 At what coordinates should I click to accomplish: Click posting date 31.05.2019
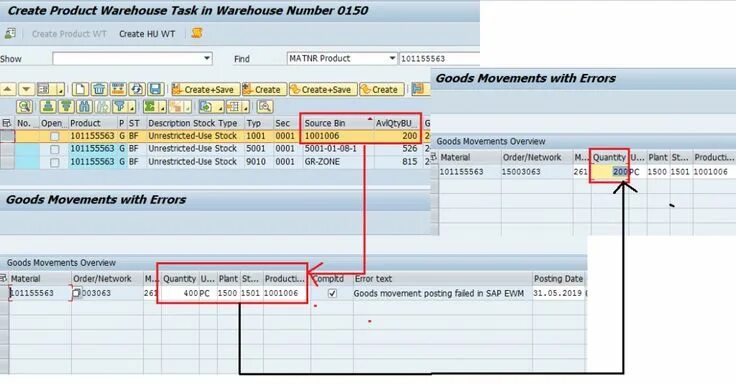point(558,293)
